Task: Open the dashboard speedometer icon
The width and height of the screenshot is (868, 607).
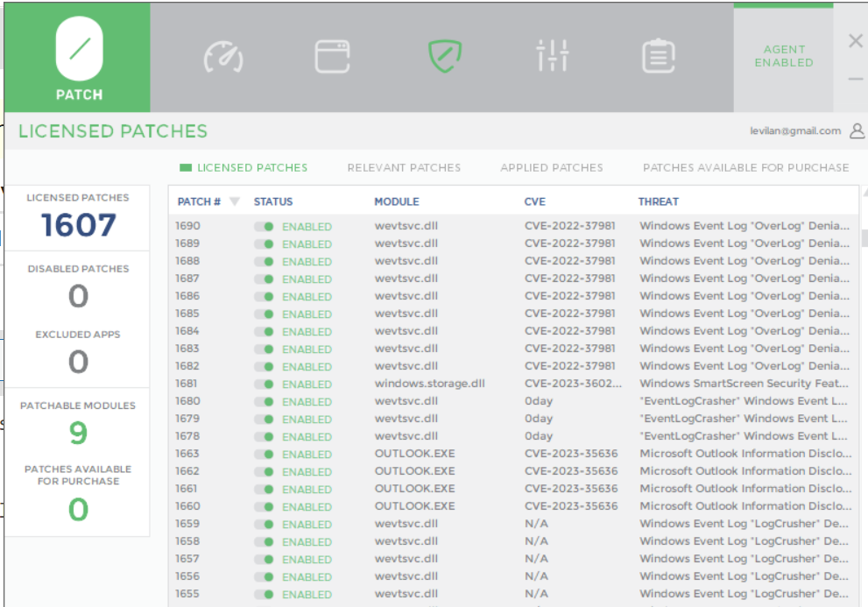Action: [x=223, y=57]
